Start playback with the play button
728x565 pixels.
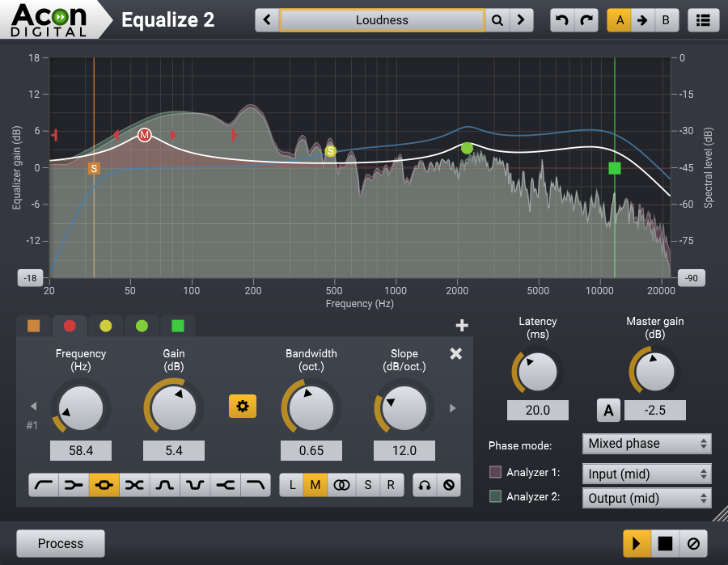coord(637,543)
